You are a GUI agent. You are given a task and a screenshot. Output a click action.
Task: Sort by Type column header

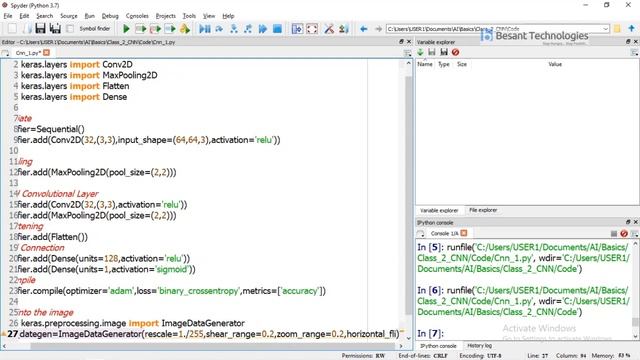[444, 64]
